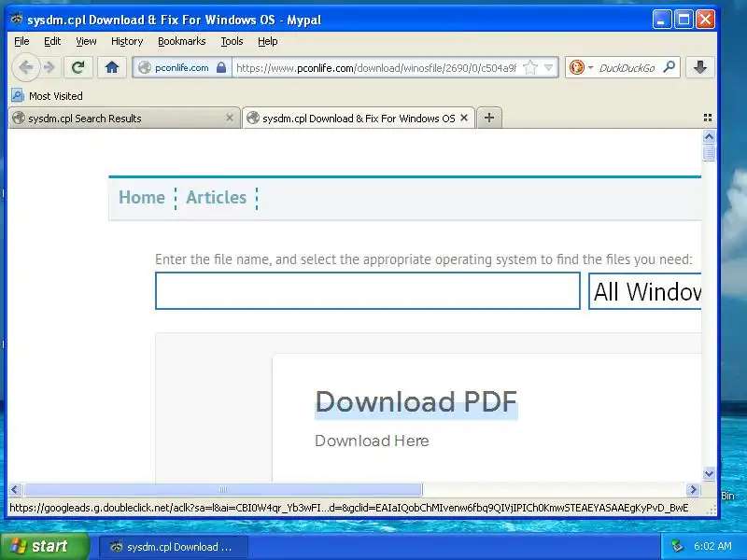Maximize the Mypal browser window
The image size is (747, 560).
pyautogui.click(x=684, y=20)
